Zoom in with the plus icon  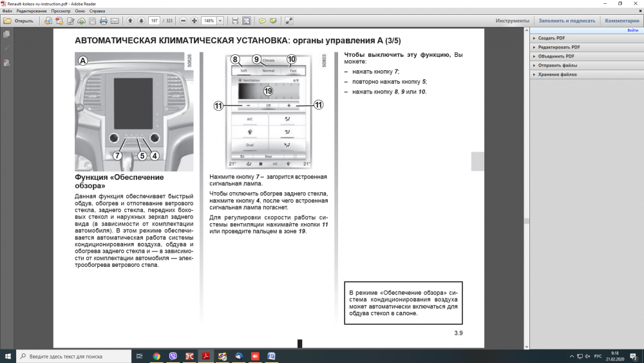pyautogui.click(x=194, y=21)
